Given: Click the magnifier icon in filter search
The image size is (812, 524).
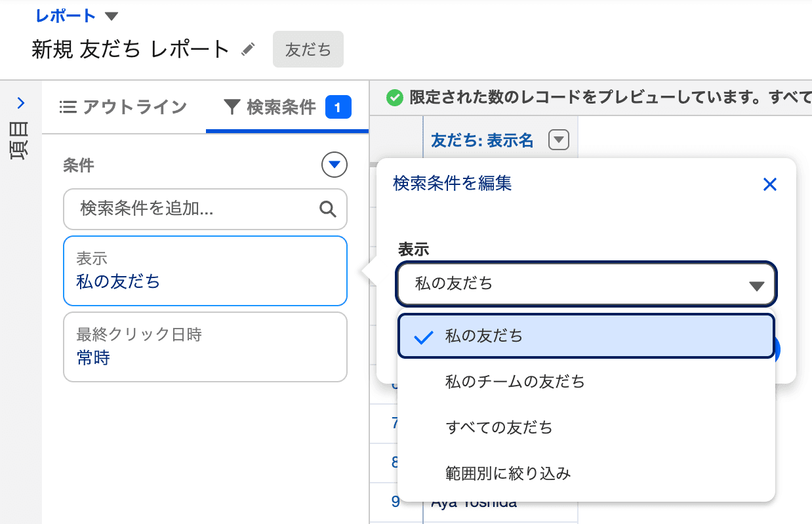Looking at the screenshot, I should click(327, 209).
